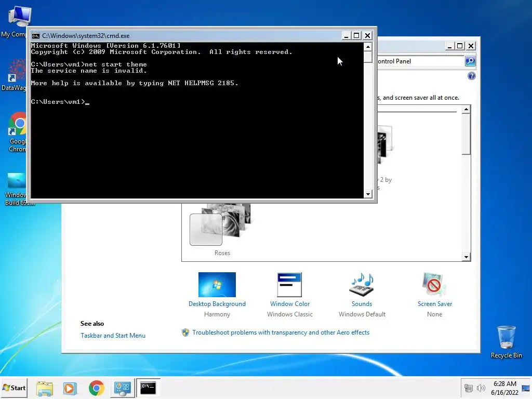
Task: Click the Windows Classic label
Action: 290,314
